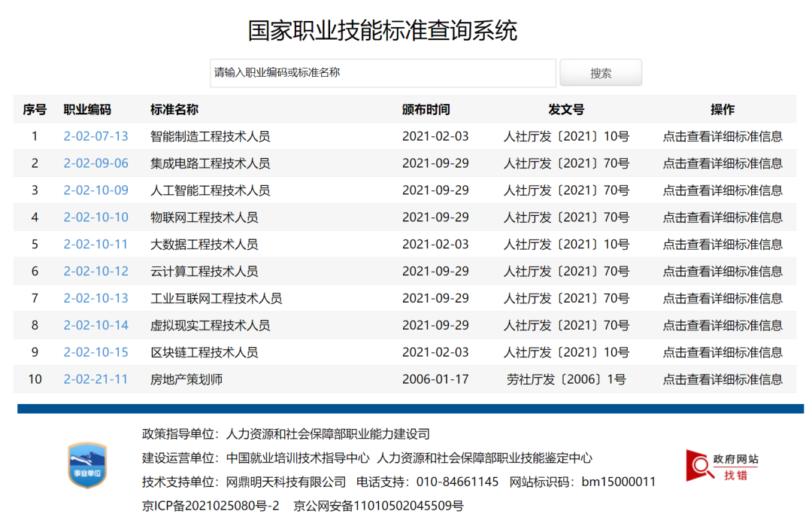Click site identifier bm15000011
Image resolution: width=812 pixels, height=514 pixels.
[x=618, y=482]
